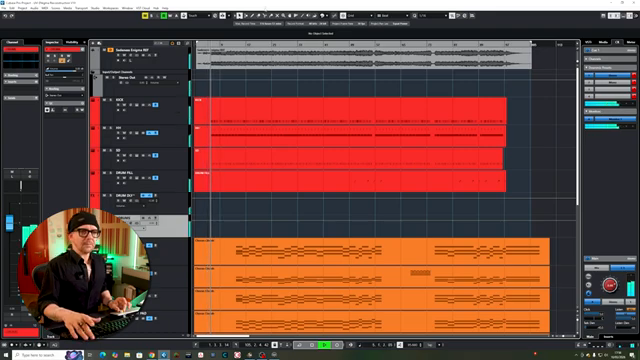Viewport: 640px width, 360px height.
Task: Click the Windows Start button
Action: click(6, 355)
